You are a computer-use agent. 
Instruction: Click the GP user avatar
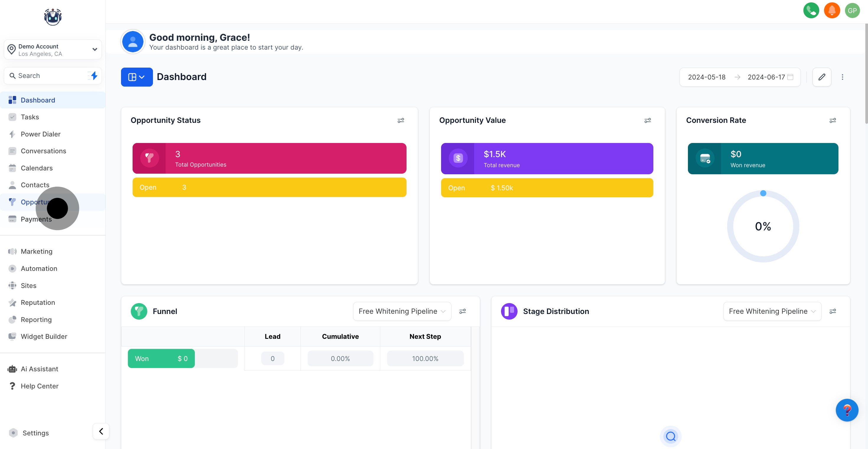(x=852, y=10)
